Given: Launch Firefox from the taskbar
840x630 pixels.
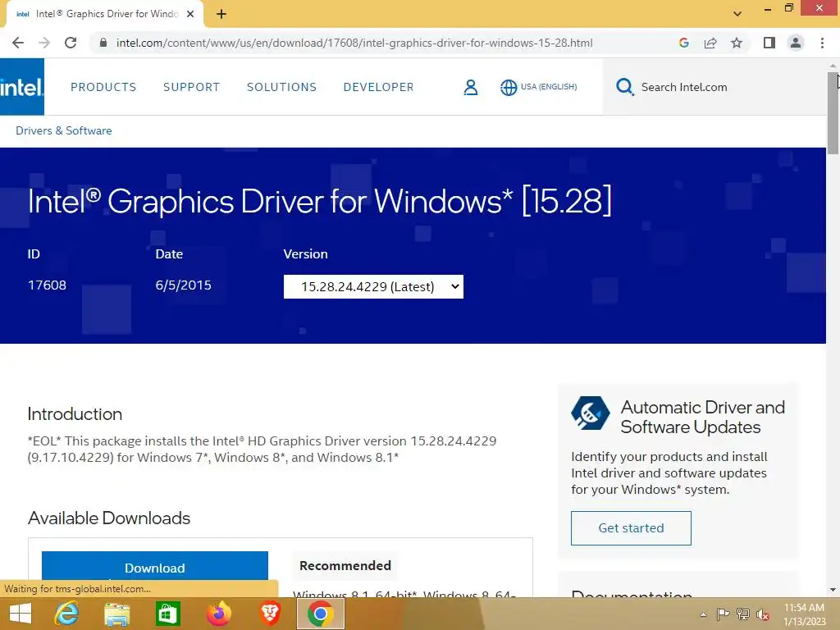Looking at the screenshot, I should click(218, 614).
